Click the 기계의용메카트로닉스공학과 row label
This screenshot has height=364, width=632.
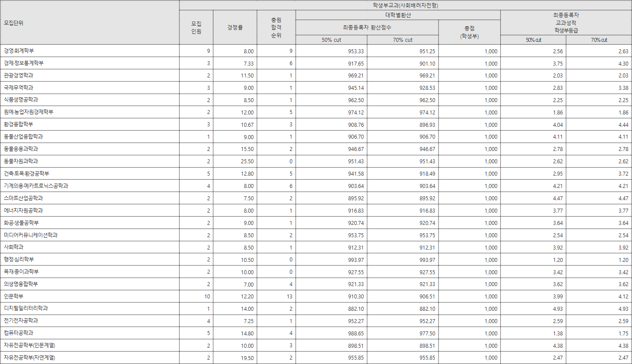(x=35, y=186)
